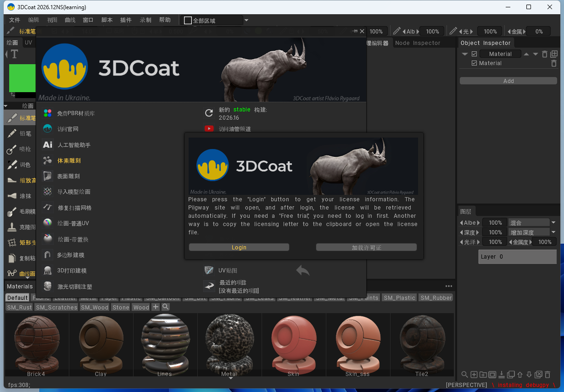Open the dropdown arrow next to 全部区域
564x392 pixels.
coord(246,20)
